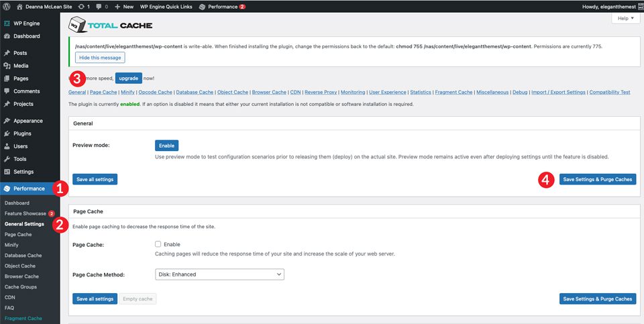Viewport: 644px width, 324px height.
Task: Click Save Settings & Purge Caches in General
Action: coord(598,179)
